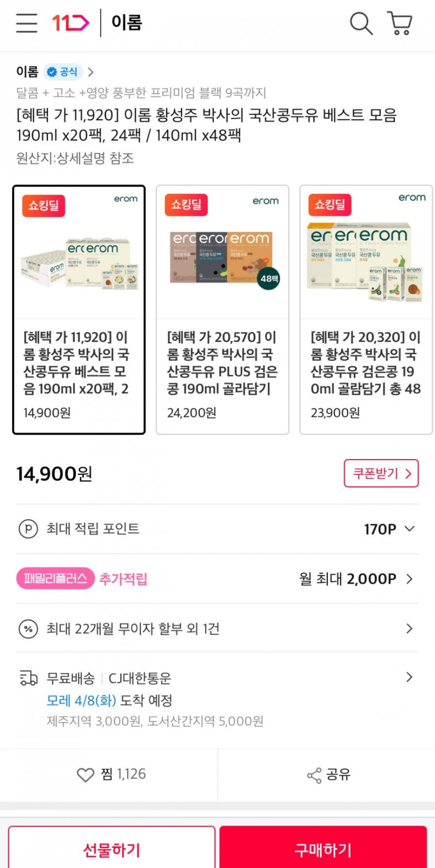Tap the point P circle icon
The height and width of the screenshot is (868, 435).
tap(28, 529)
